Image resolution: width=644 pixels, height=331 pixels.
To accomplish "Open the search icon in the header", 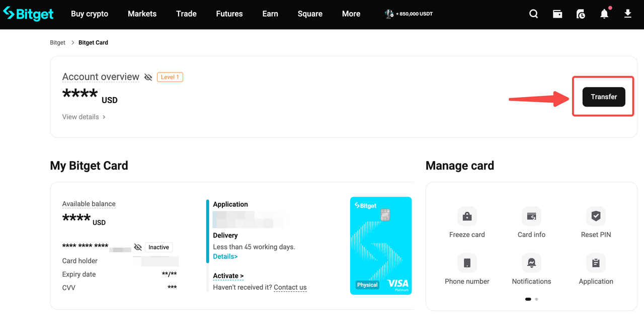I will [x=533, y=14].
